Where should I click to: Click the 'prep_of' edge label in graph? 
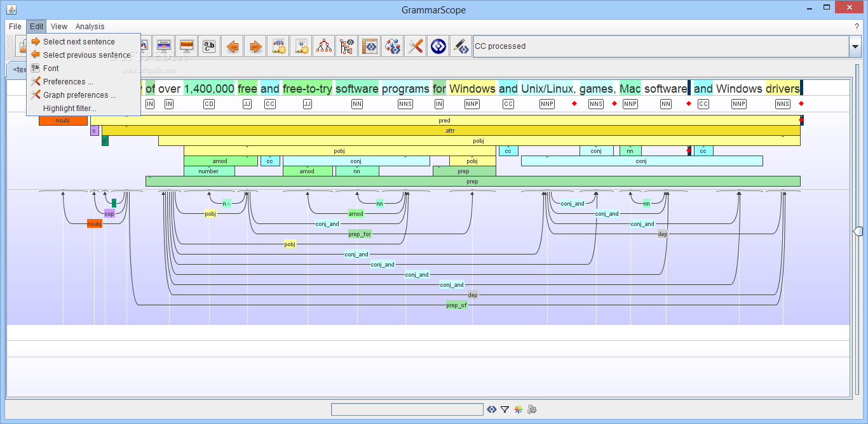(456, 305)
